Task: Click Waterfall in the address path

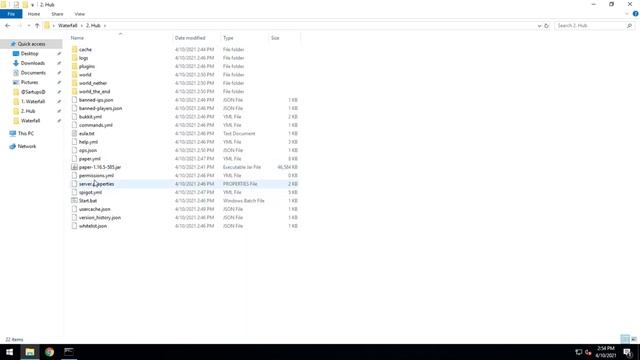Action: click(68, 25)
